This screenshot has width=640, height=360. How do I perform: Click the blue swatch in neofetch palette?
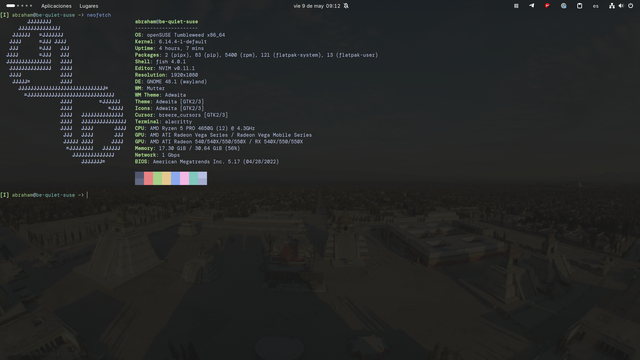pos(176,178)
